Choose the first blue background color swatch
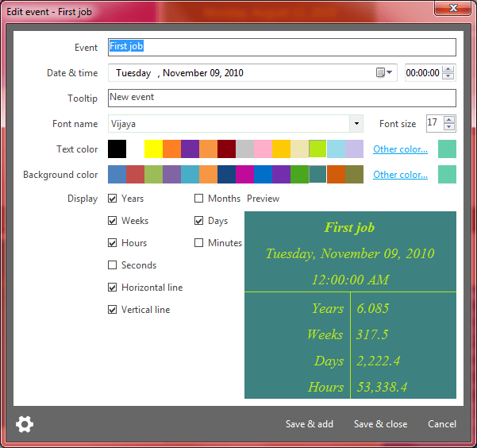Screen dimensions: 477x448 coord(117,175)
